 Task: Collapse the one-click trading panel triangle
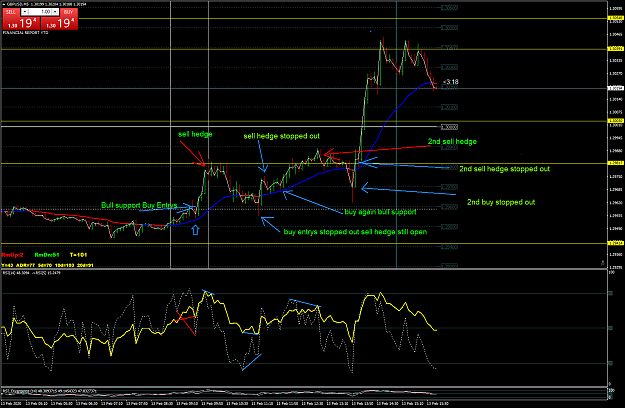point(4,4)
